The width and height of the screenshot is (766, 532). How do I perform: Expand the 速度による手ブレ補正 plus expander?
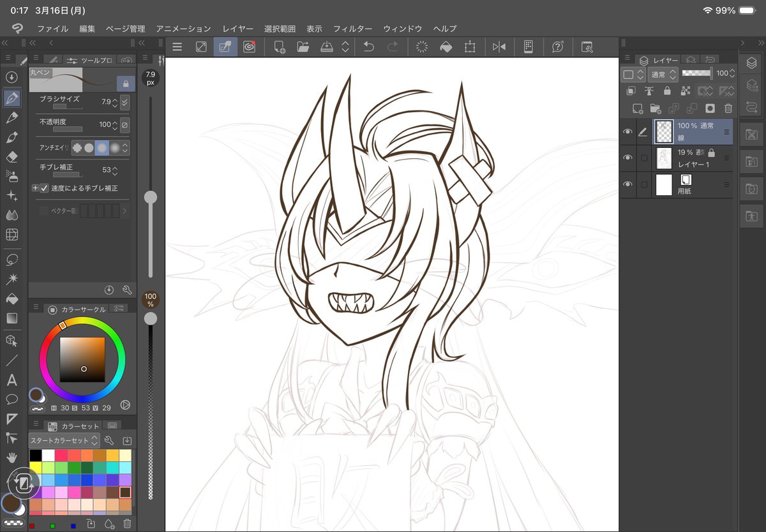(35, 188)
